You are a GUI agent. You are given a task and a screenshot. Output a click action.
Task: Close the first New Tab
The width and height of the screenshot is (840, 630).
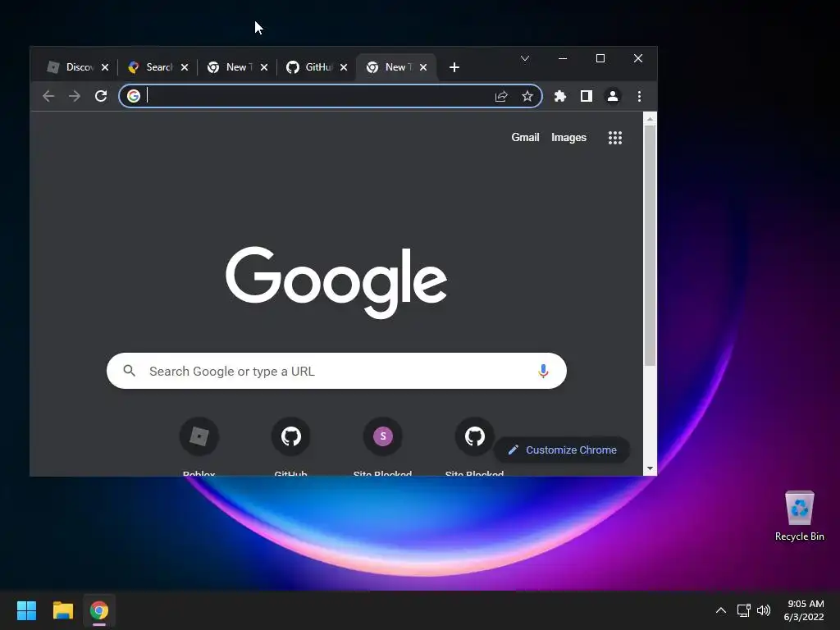pos(264,67)
